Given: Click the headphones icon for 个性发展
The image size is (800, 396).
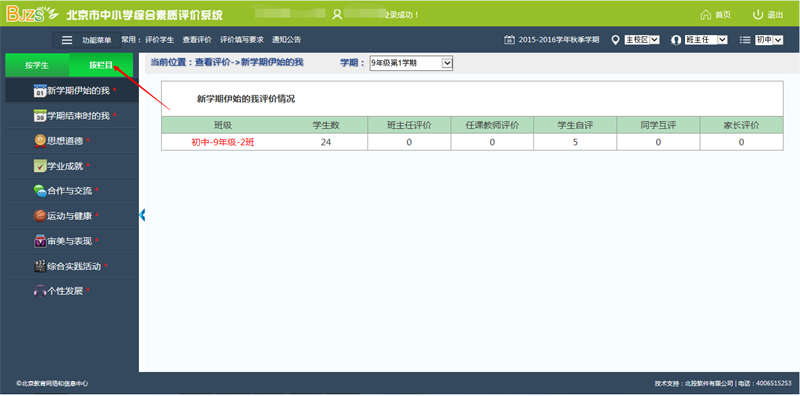Looking at the screenshot, I should [40, 291].
